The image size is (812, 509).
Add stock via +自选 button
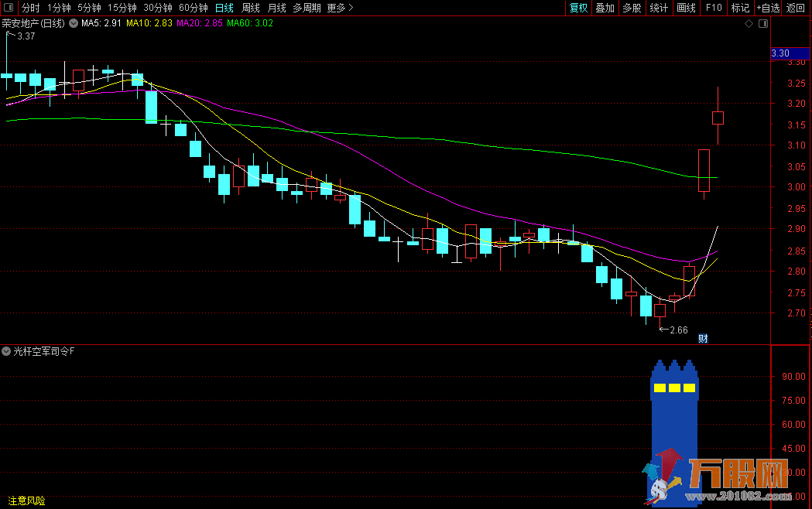point(768,8)
